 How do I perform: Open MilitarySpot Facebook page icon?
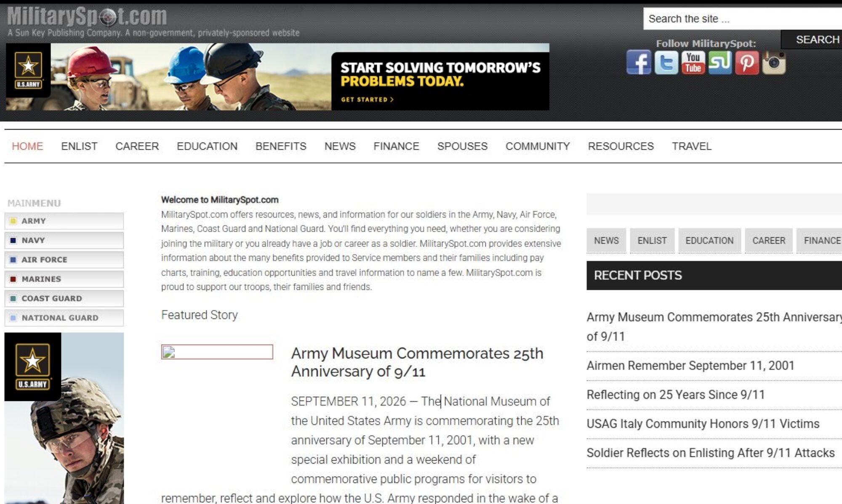639,62
